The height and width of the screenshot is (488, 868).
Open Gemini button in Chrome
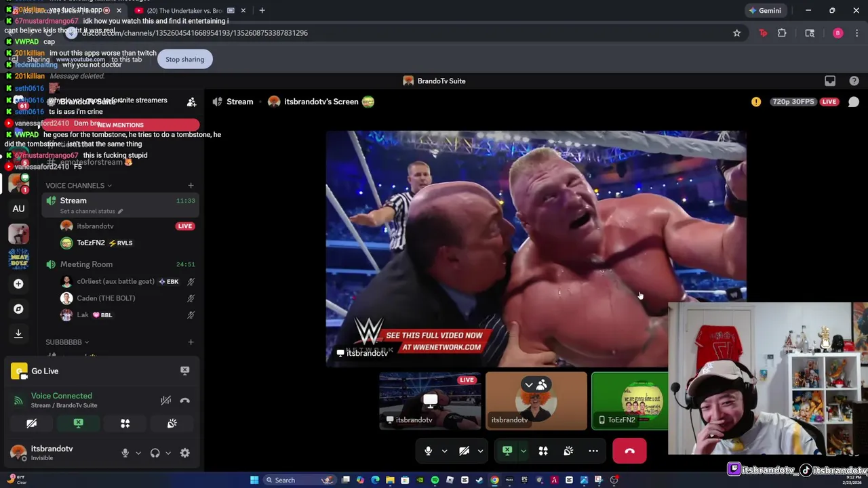tap(765, 10)
